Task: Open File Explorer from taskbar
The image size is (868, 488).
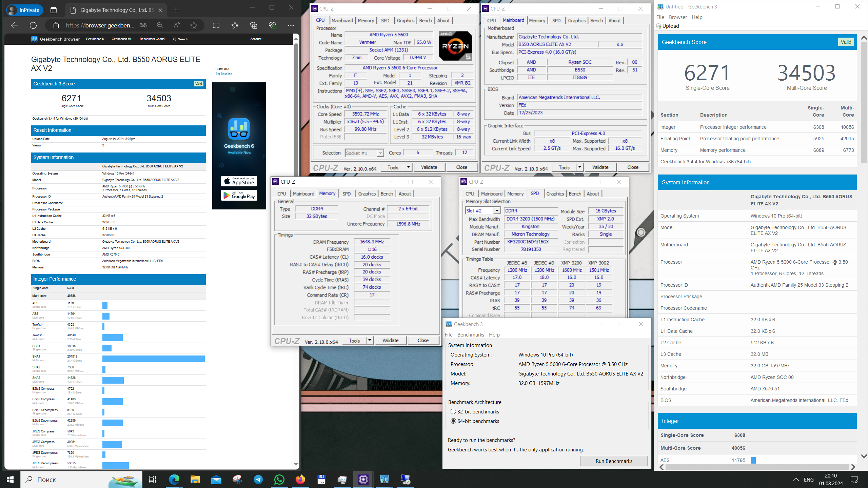Action: [x=195, y=479]
